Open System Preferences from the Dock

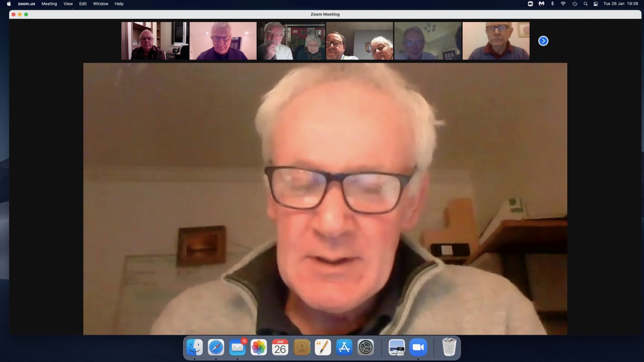point(365,348)
